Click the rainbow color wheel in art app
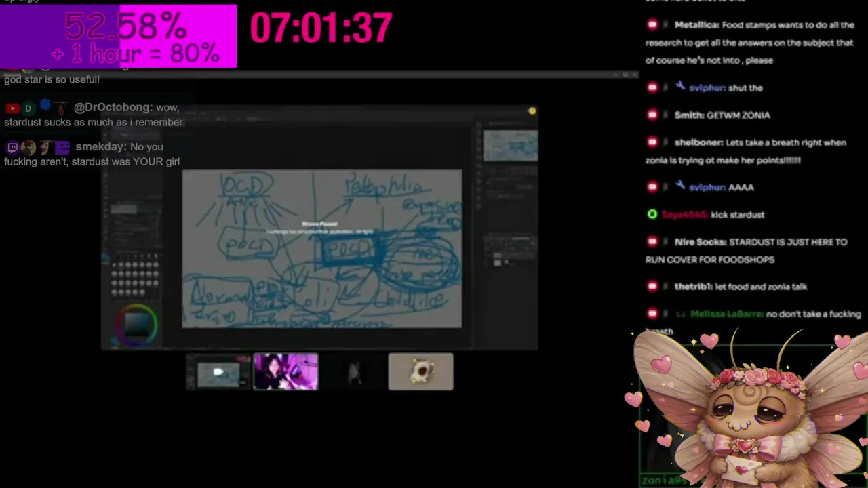 [x=136, y=324]
